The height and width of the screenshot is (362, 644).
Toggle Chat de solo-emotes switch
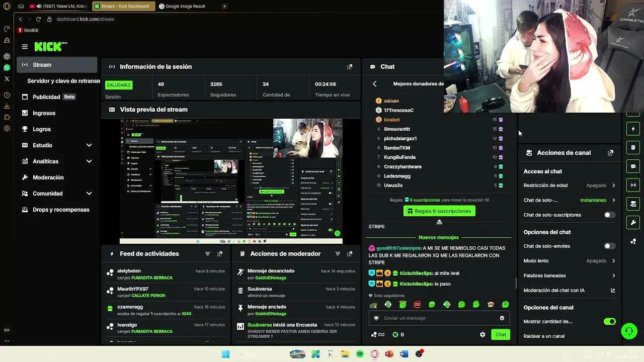coord(609,246)
